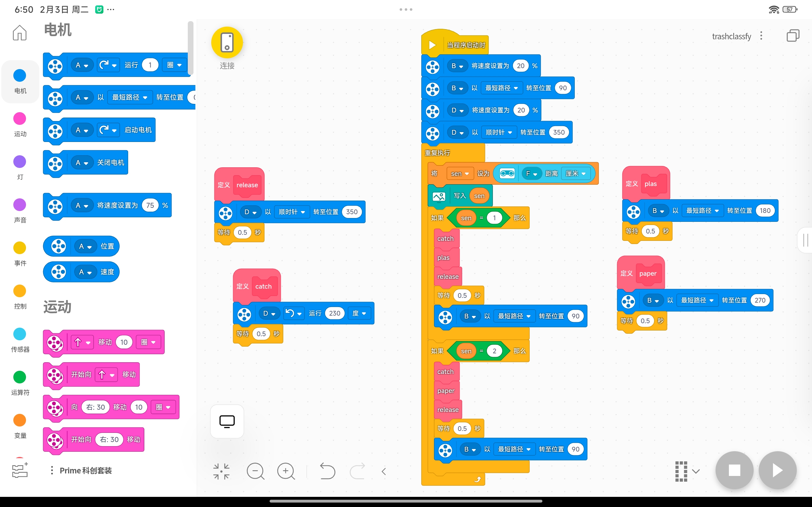
Task: Fit blocks to screen icon
Action: click(x=221, y=471)
